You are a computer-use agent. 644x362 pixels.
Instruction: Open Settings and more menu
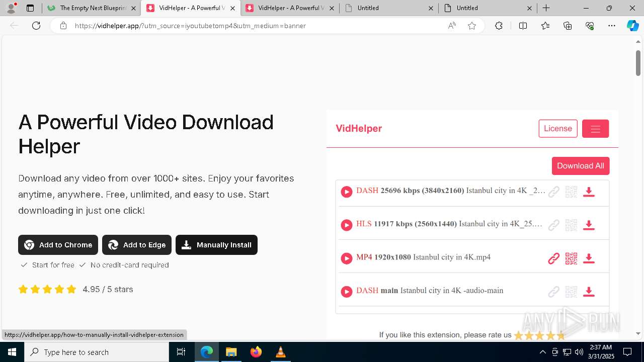pyautogui.click(x=612, y=26)
